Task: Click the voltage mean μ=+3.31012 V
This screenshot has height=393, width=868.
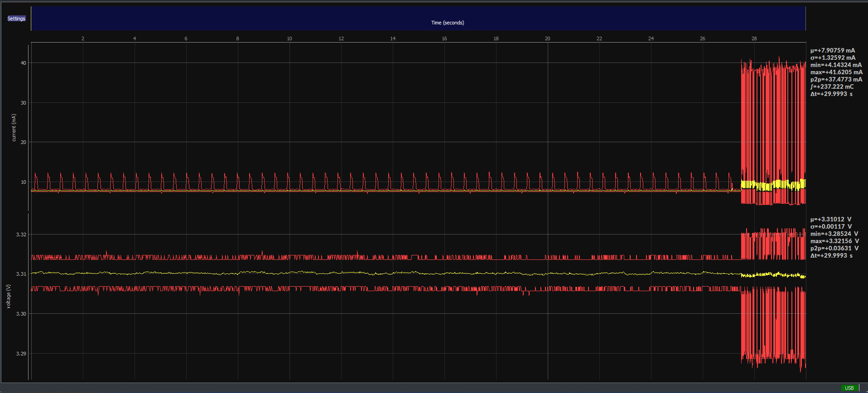Action: click(831, 219)
